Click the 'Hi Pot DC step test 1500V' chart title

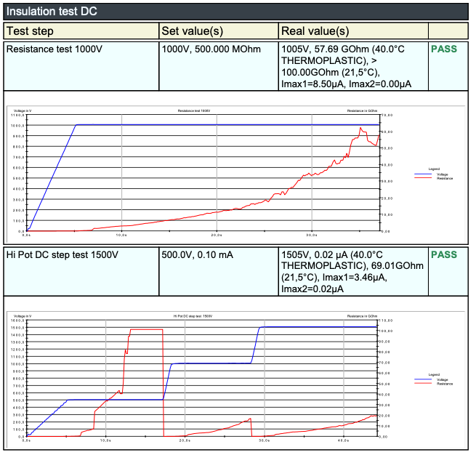click(x=193, y=317)
